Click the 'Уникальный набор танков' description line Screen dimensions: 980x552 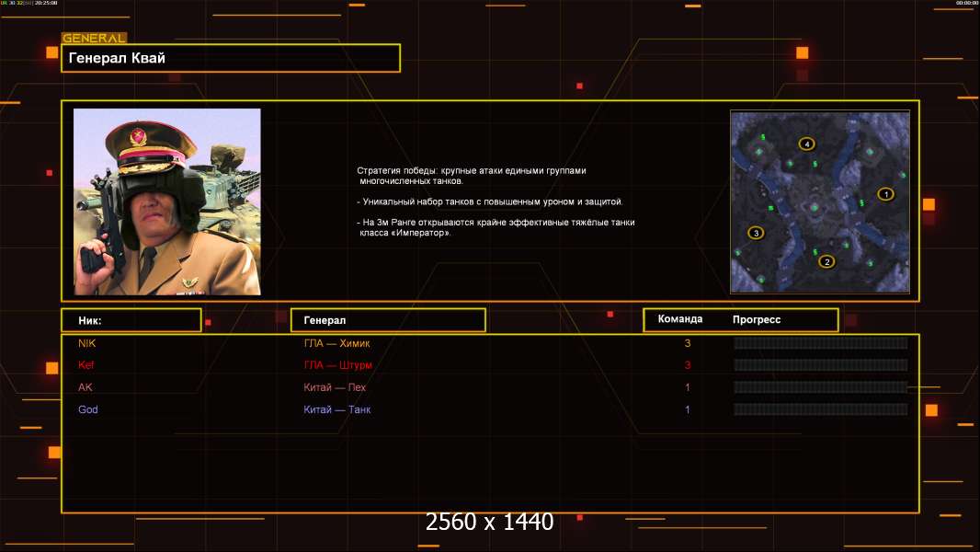pyautogui.click(x=489, y=201)
